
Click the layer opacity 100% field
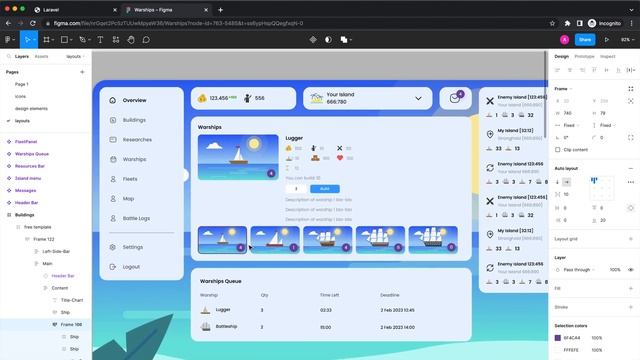pos(615,270)
